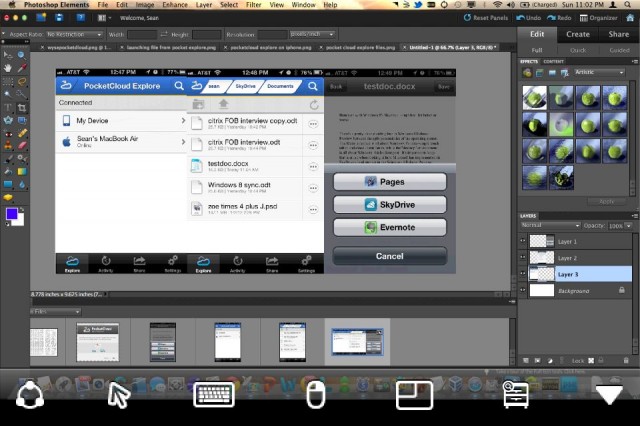This screenshot has width=640, height=426.
Task: Open the remote keyboard overlay button
Action: coord(214,395)
